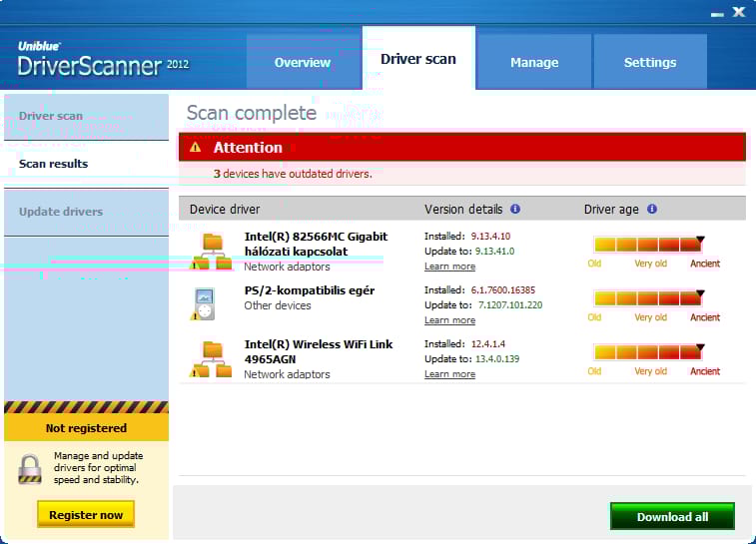Click the Driver age info icon
Image resolution: width=756 pixels, height=544 pixels.
point(652,209)
